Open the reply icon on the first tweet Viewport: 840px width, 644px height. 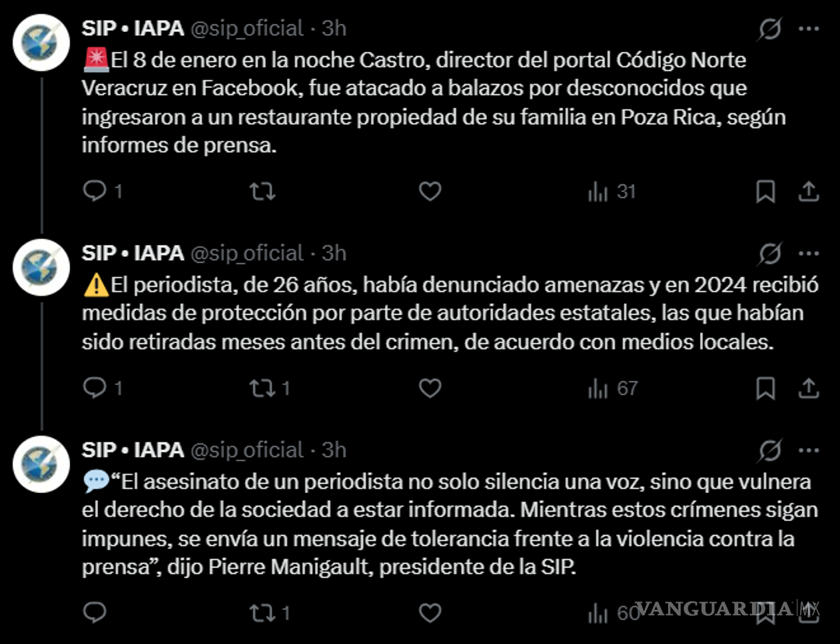94,191
